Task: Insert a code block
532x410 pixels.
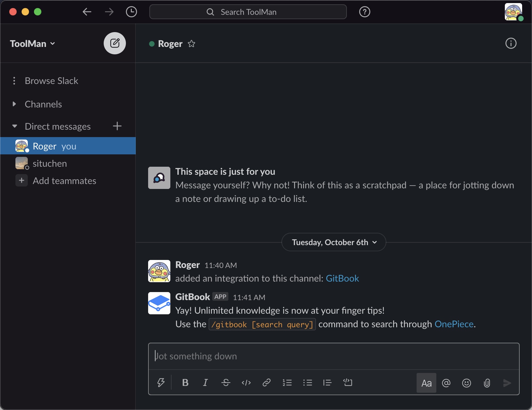Action: pyautogui.click(x=348, y=383)
